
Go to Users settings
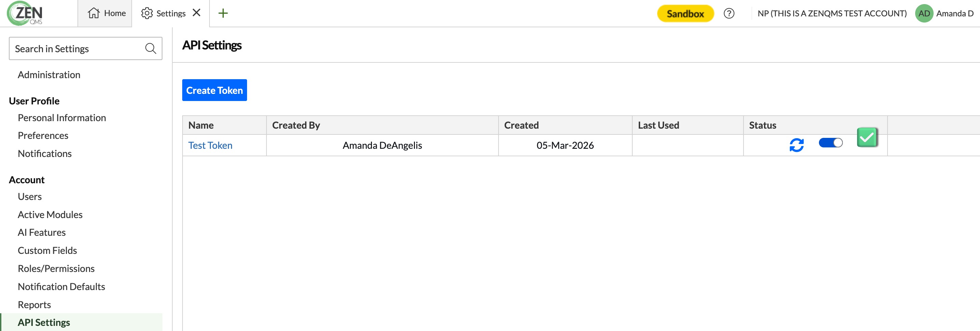click(30, 196)
